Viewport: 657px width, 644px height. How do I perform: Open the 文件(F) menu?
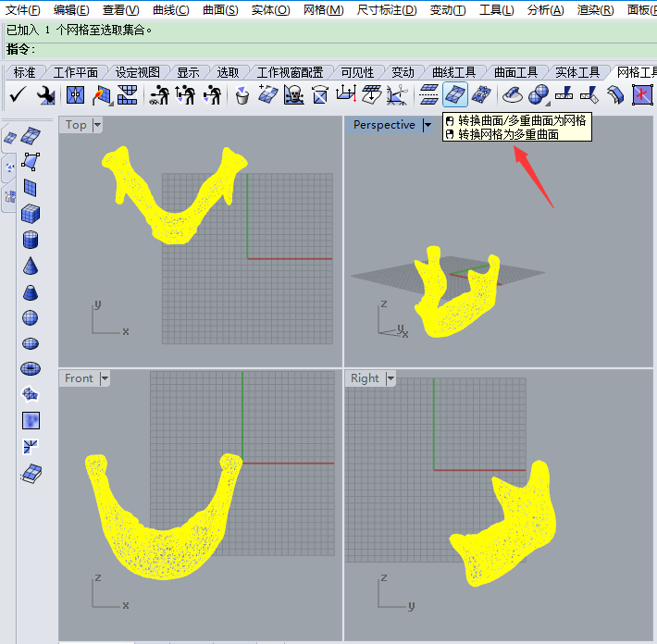tap(23, 10)
